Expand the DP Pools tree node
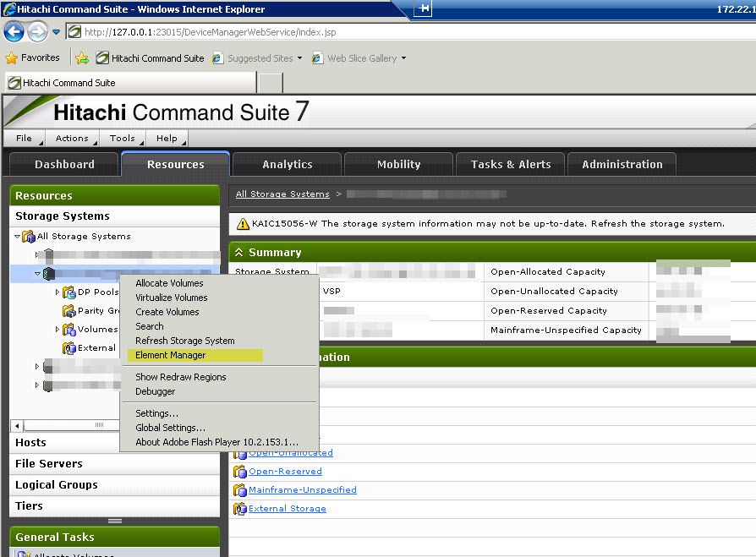 (57, 292)
